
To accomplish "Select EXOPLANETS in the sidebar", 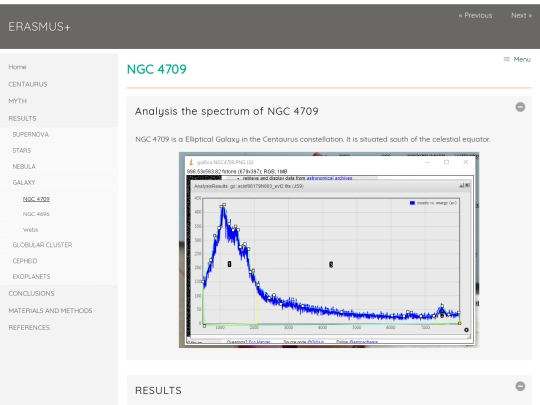I will coord(31,277).
